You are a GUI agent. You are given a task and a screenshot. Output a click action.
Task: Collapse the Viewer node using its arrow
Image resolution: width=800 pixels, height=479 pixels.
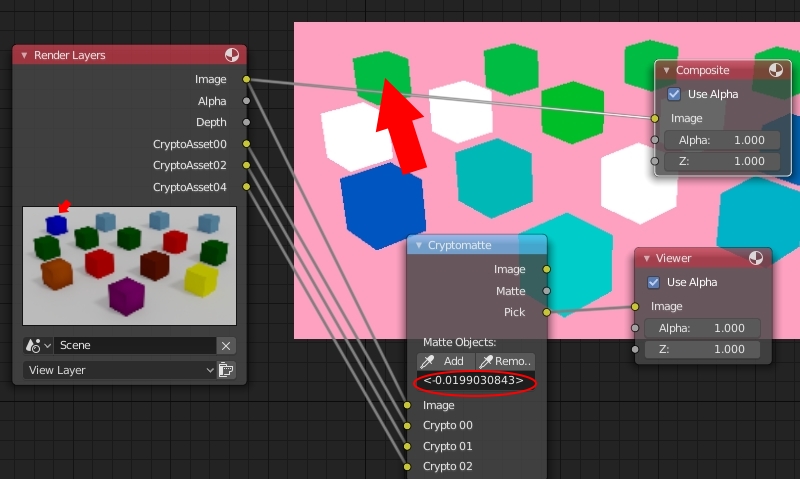coord(646,258)
